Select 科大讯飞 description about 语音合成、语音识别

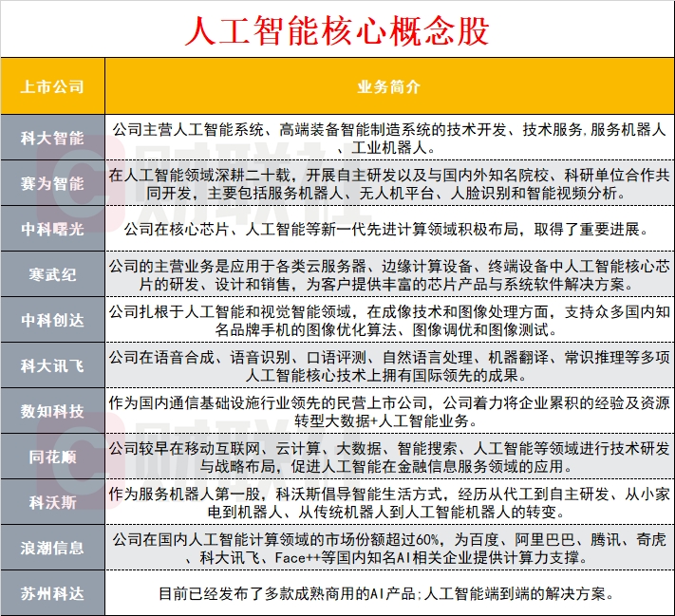[389, 365]
